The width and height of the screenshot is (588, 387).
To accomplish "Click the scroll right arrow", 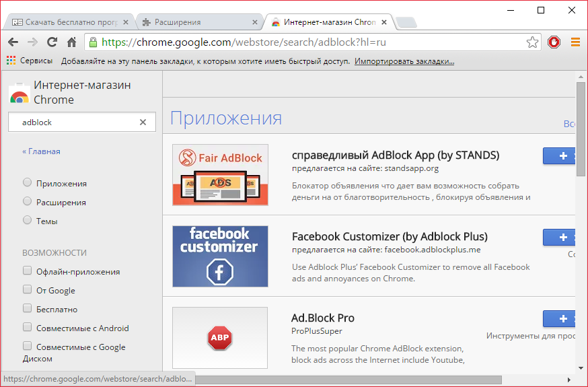I will [569, 380].
